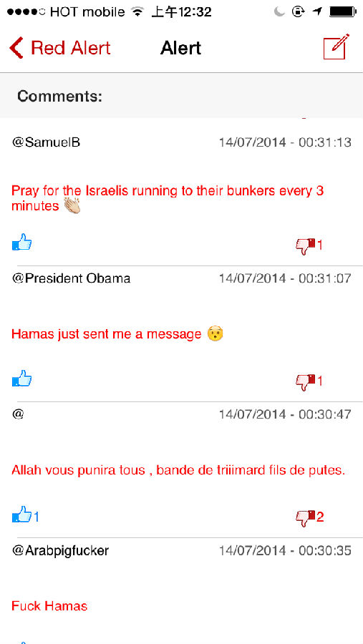Thumbs down the French 'Allah vous punira' comment
The width and height of the screenshot is (363, 644).
(306, 518)
